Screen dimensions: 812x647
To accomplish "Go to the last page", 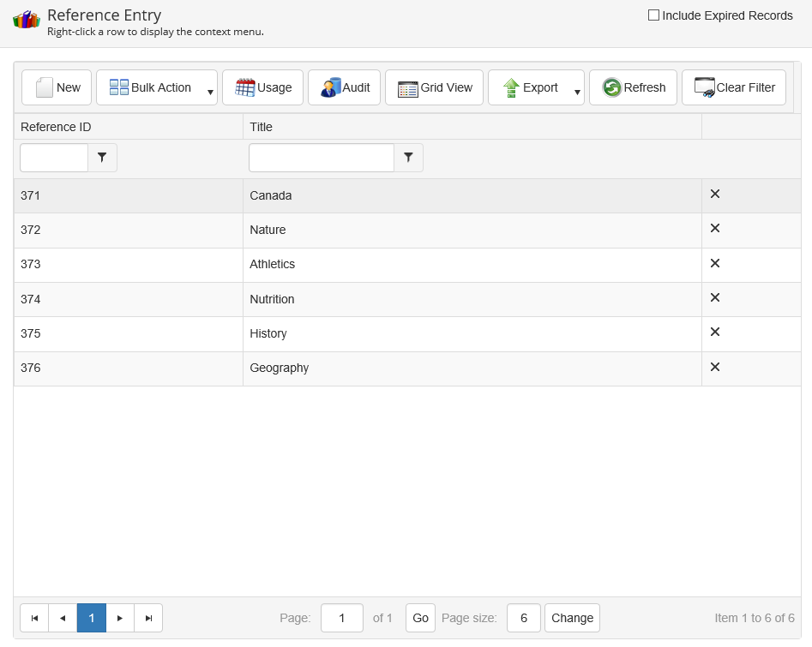I will 148,618.
